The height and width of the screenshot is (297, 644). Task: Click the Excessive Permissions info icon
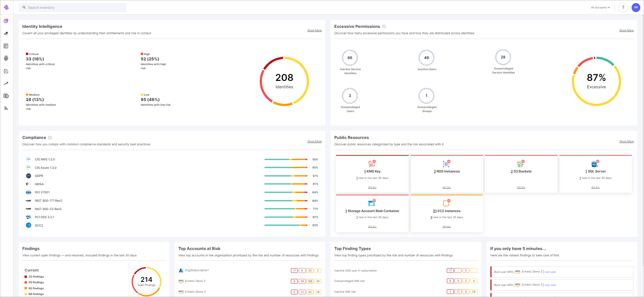[x=384, y=27]
